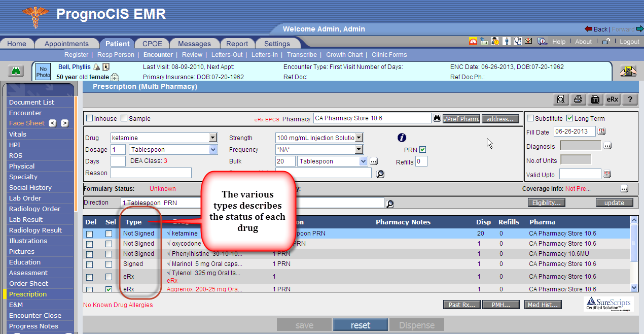Click the magnifier info icon beside Help

coord(542,42)
